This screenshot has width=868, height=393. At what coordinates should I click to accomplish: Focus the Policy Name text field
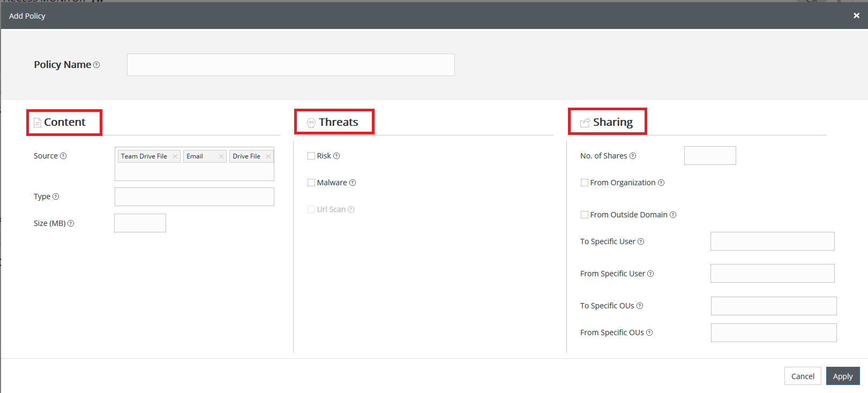[290, 65]
